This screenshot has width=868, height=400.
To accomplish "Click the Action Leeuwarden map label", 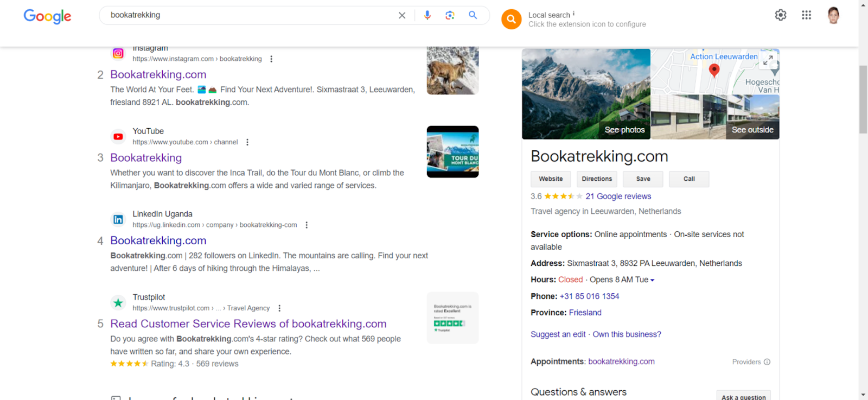I will (x=724, y=56).
